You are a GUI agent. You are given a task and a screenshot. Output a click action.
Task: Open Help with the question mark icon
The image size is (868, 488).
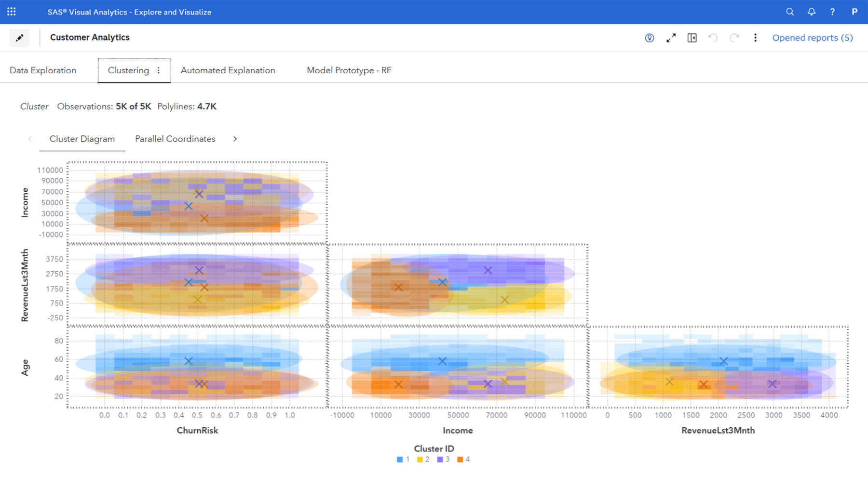pos(832,12)
